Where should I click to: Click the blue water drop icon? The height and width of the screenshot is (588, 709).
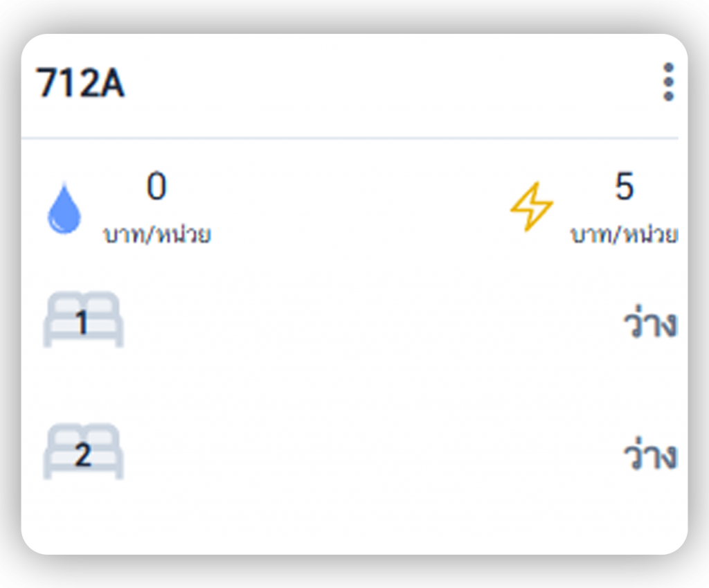[x=64, y=208]
